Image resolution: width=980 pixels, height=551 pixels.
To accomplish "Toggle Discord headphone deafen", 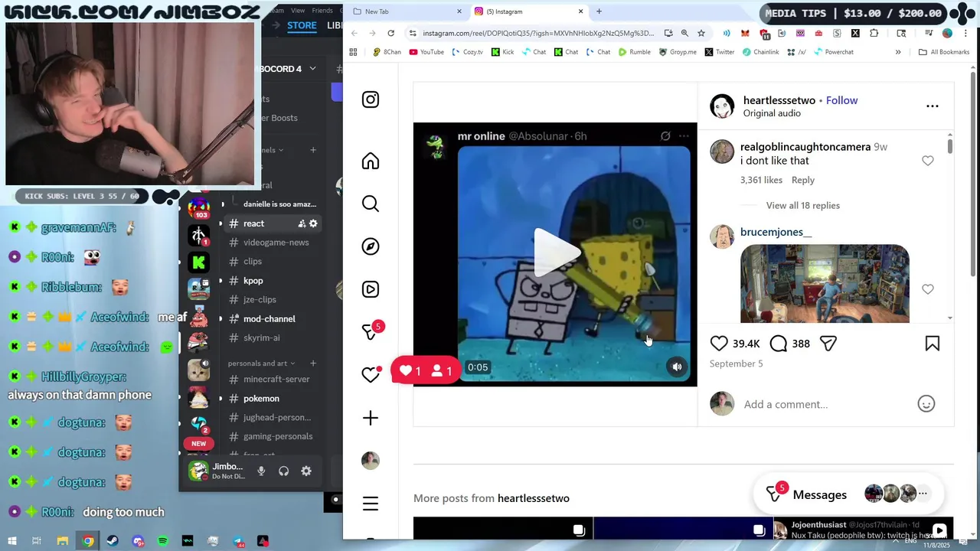I will pos(284,471).
